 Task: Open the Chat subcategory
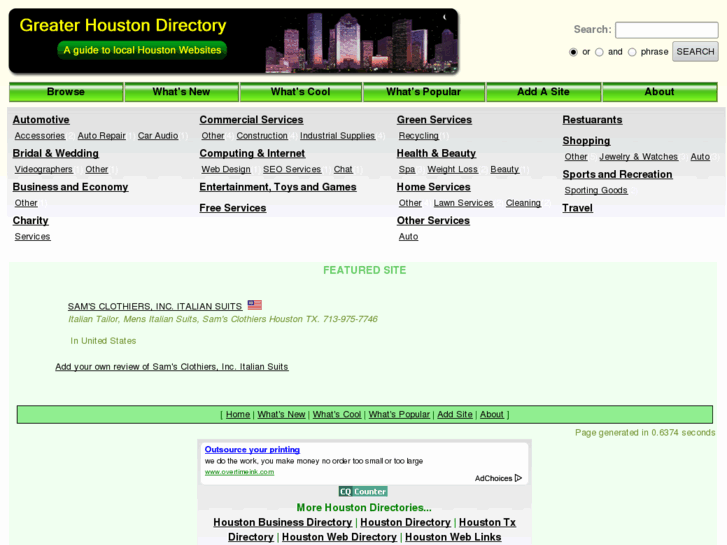pyautogui.click(x=343, y=169)
